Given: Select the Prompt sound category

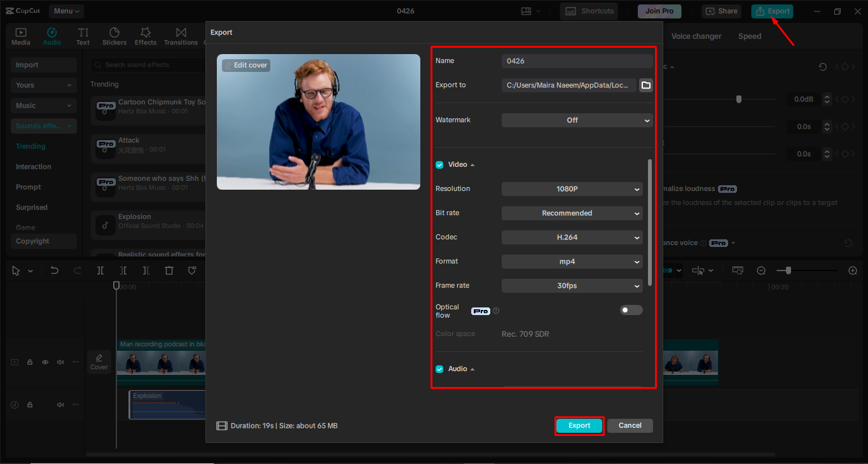Looking at the screenshot, I should click(x=29, y=187).
